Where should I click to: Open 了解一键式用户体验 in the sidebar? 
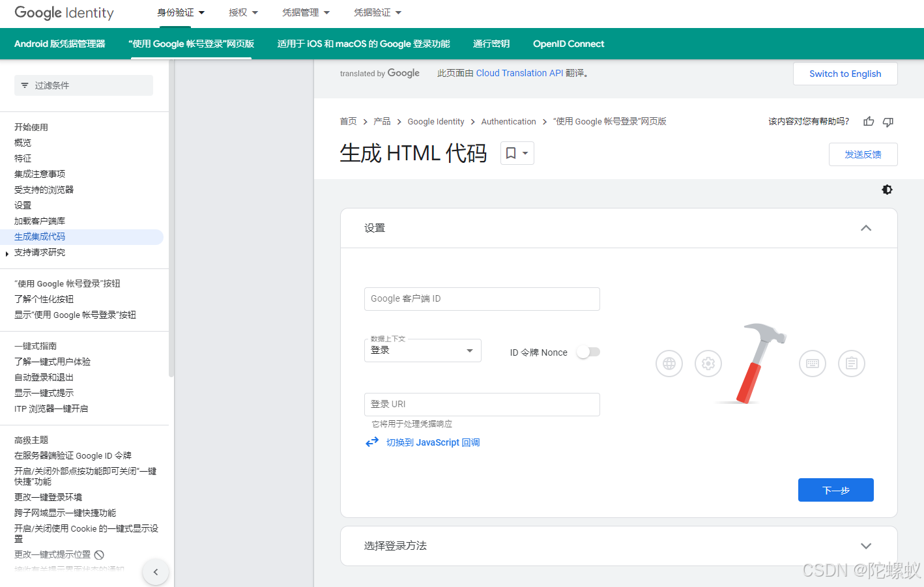53,362
